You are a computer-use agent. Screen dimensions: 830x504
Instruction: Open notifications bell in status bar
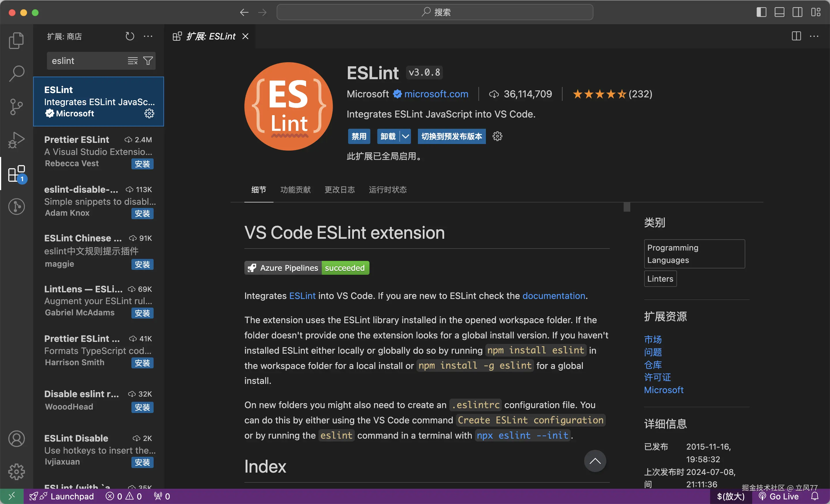[x=815, y=496]
